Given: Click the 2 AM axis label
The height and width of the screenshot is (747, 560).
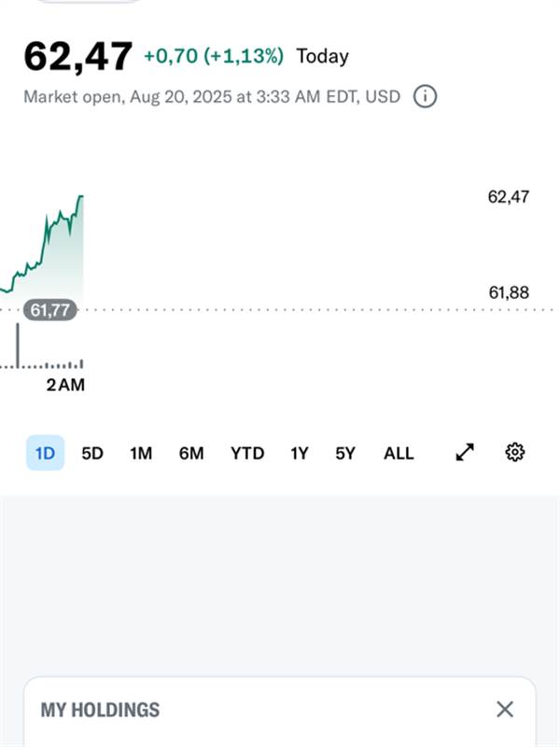Looking at the screenshot, I should [65, 385].
